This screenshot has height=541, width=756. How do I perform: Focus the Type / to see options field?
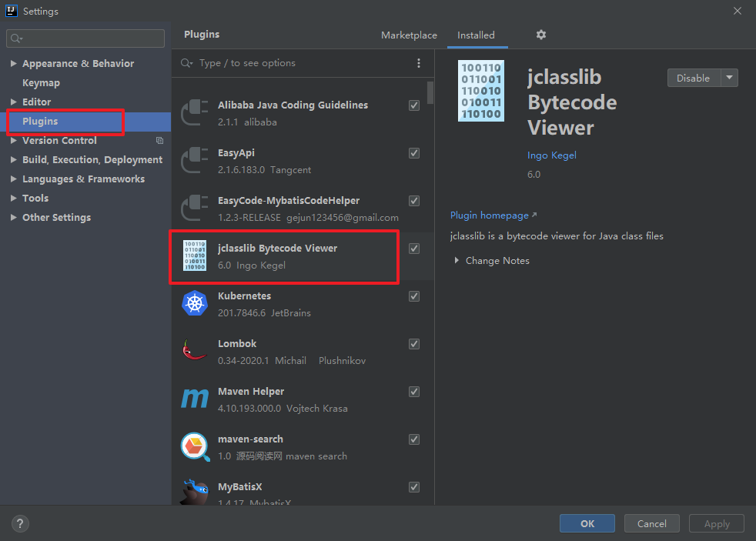tap(247, 63)
